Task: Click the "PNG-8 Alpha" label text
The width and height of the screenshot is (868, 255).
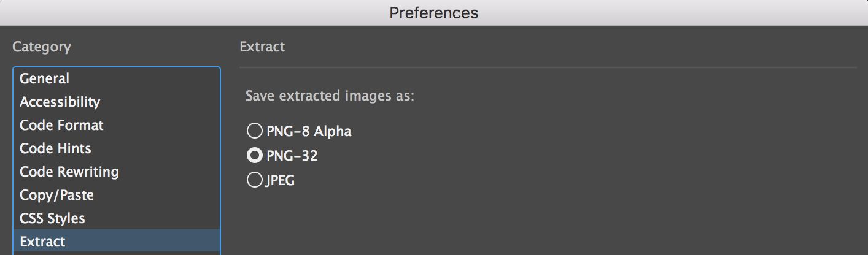Action: 309,131
